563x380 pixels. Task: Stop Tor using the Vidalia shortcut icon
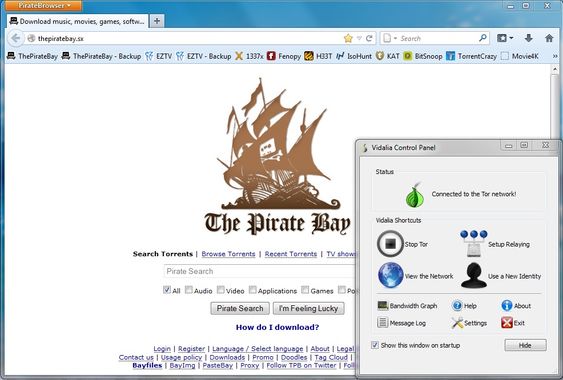390,244
